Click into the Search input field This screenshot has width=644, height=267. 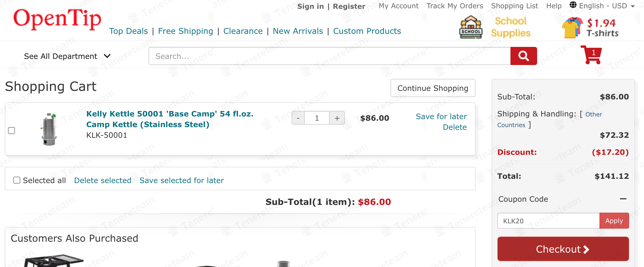click(329, 56)
